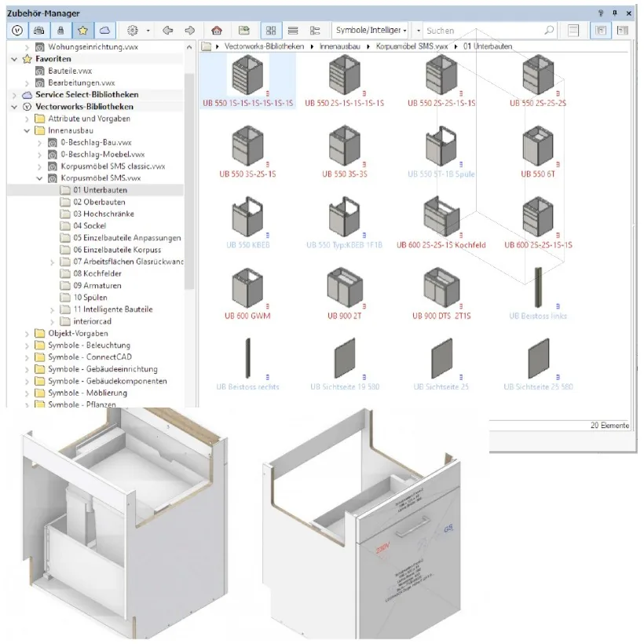Click Korpusmöbel SMS.vwx in the breadcrumb path
Screen dimensions: 644x644
[x=412, y=46]
